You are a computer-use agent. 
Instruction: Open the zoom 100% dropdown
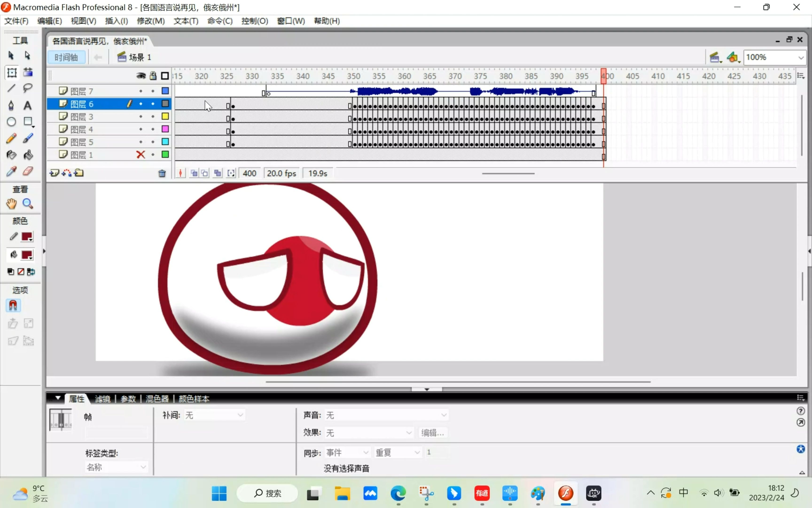pos(801,57)
